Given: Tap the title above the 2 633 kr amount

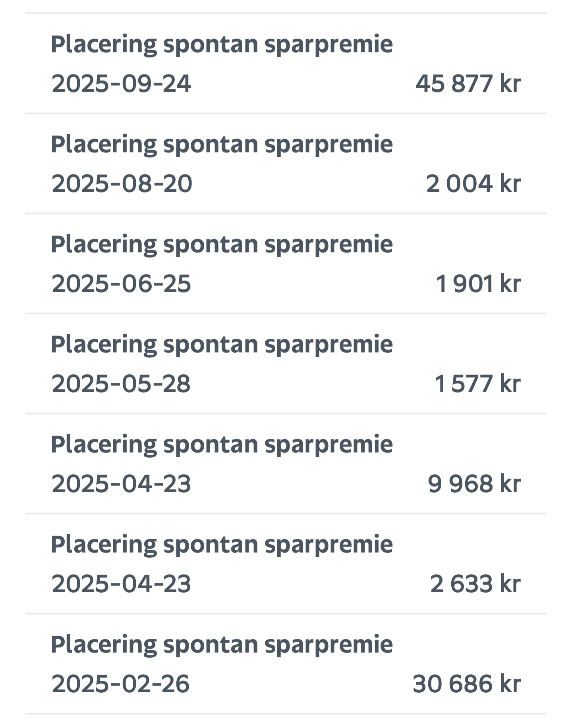Looking at the screenshot, I should pyautogui.click(x=222, y=544).
